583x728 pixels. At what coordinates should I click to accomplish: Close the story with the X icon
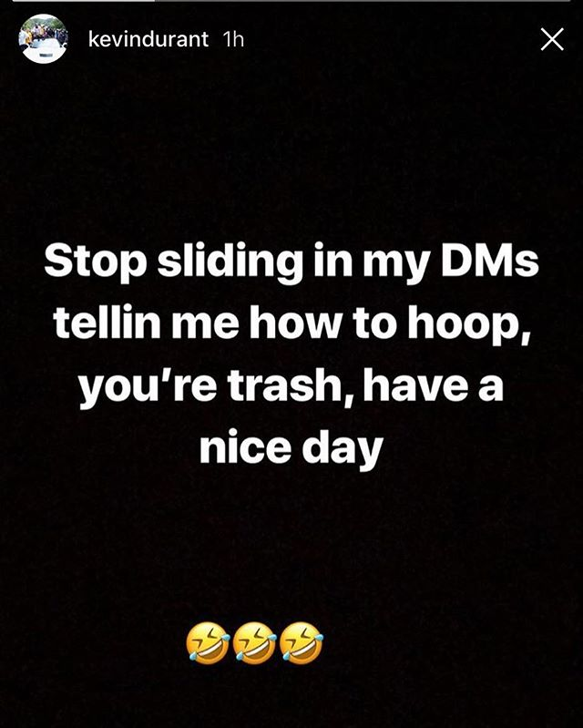point(552,39)
